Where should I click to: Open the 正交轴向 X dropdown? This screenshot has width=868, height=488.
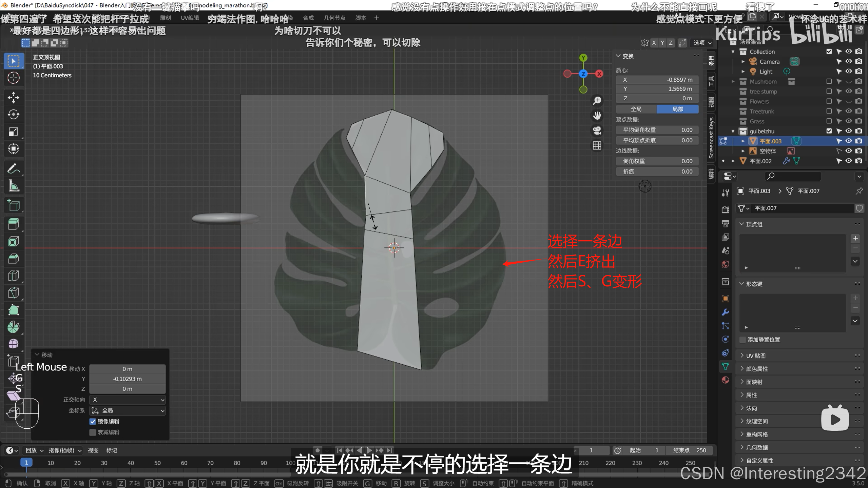(x=128, y=400)
